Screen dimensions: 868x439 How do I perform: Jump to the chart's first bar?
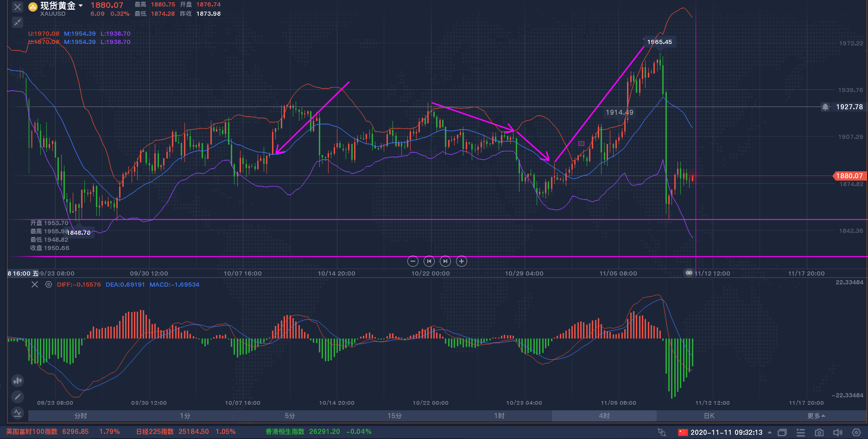[x=429, y=261]
